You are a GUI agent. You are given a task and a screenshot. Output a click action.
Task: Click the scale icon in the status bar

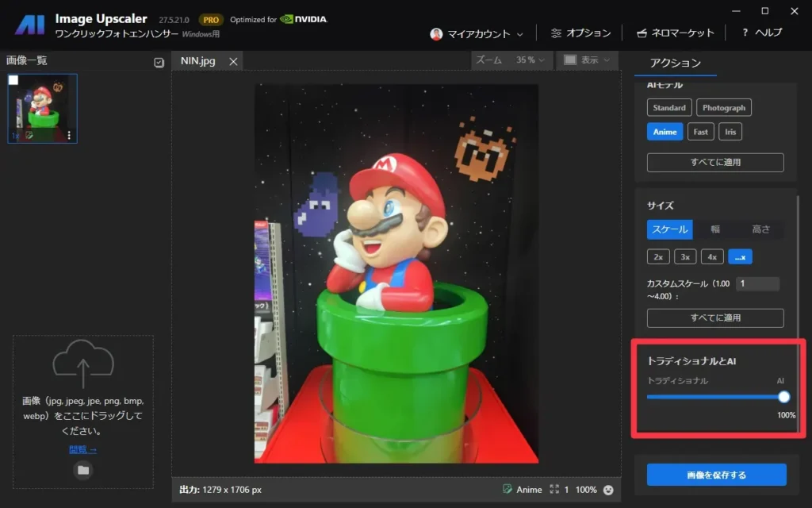click(554, 490)
